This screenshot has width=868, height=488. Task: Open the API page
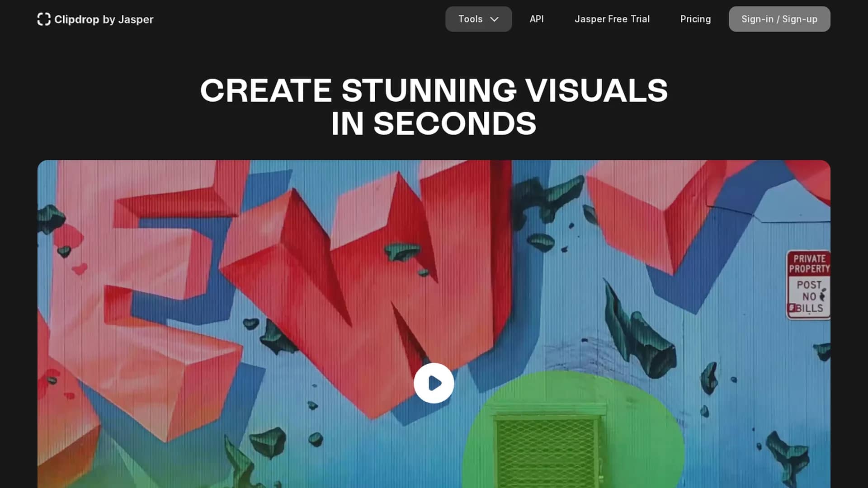(x=537, y=19)
